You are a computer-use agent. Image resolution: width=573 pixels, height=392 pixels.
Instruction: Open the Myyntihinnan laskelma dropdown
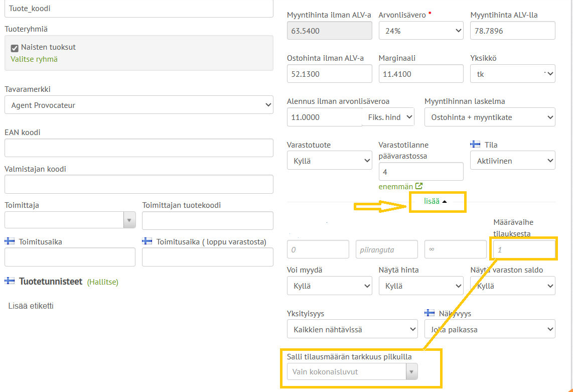click(x=490, y=117)
